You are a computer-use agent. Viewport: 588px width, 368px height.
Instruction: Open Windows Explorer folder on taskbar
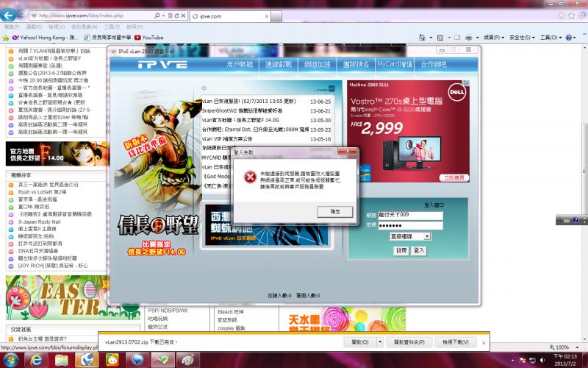pyautogui.click(x=62, y=360)
